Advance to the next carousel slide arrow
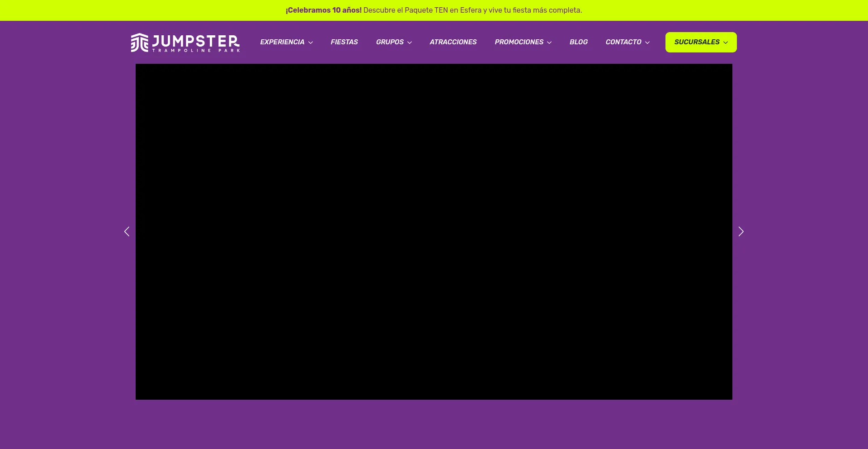The image size is (868, 449). click(x=741, y=232)
